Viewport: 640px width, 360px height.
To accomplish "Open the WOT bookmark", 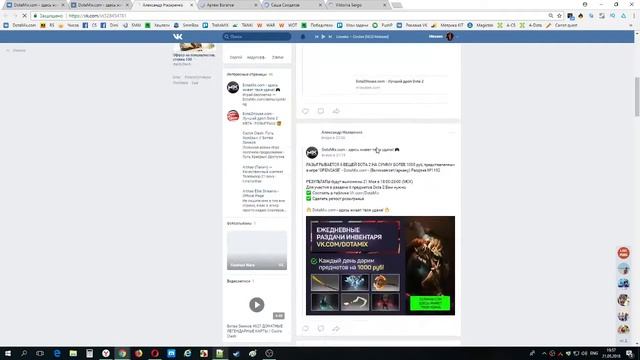I will [289, 25].
